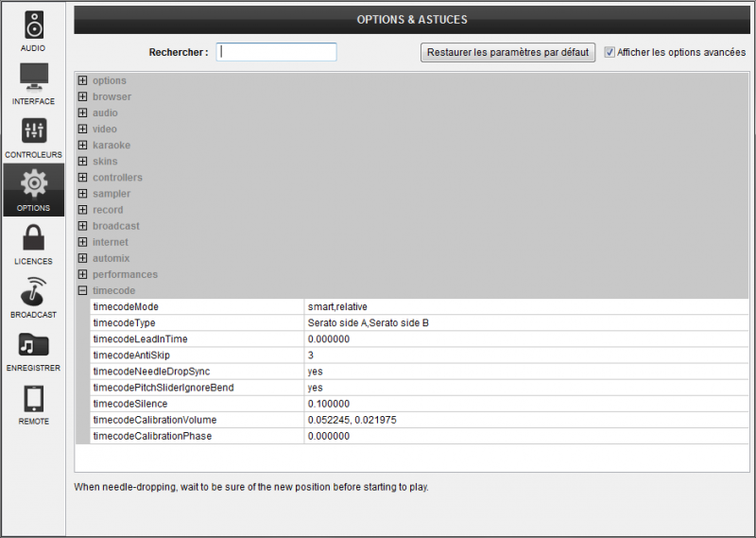
Task: Uncheck Afficher les options avancées checkbox
Action: click(x=610, y=53)
